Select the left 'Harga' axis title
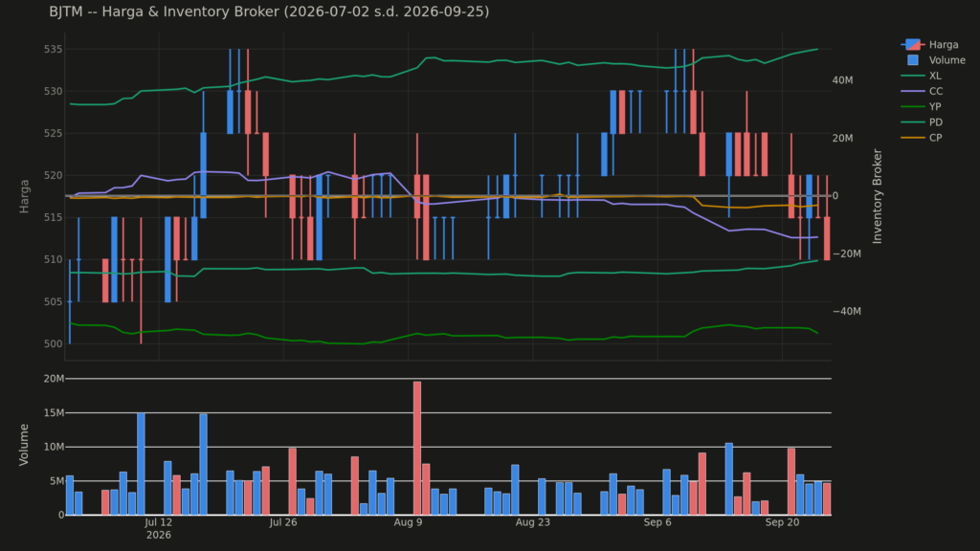The height and width of the screenshot is (551, 980). (24, 196)
